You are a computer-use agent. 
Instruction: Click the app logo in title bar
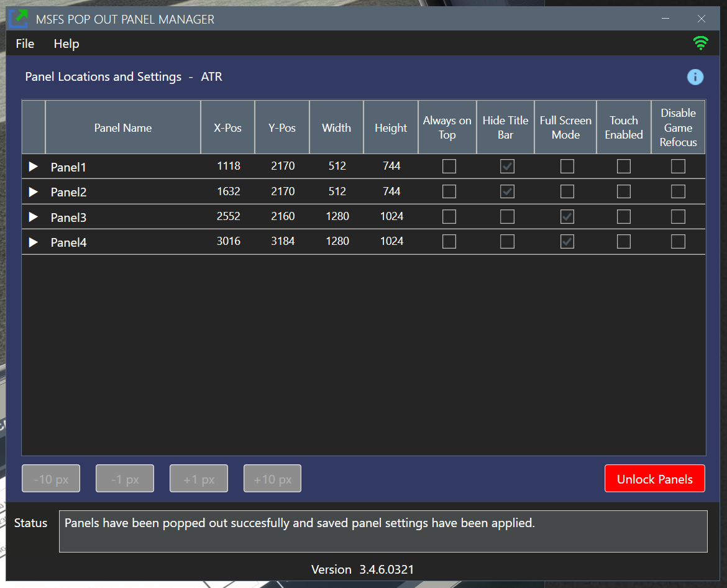pos(19,19)
